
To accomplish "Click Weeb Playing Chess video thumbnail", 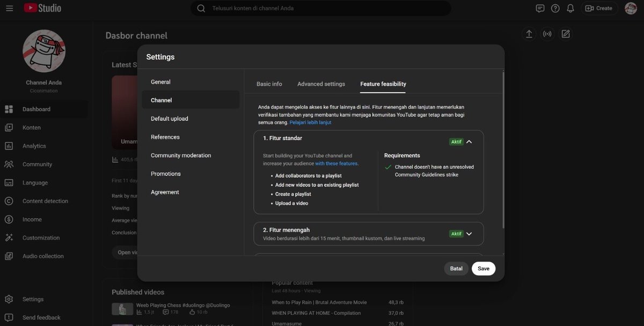I will [122, 309].
